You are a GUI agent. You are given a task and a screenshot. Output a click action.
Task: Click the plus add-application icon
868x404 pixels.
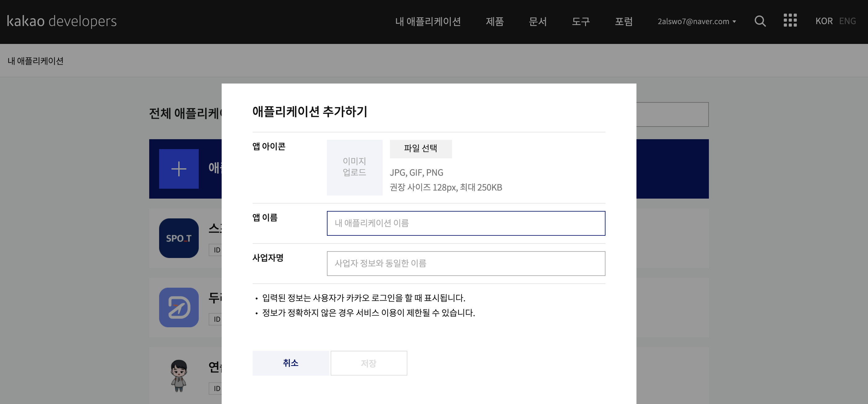pos(179,169)
